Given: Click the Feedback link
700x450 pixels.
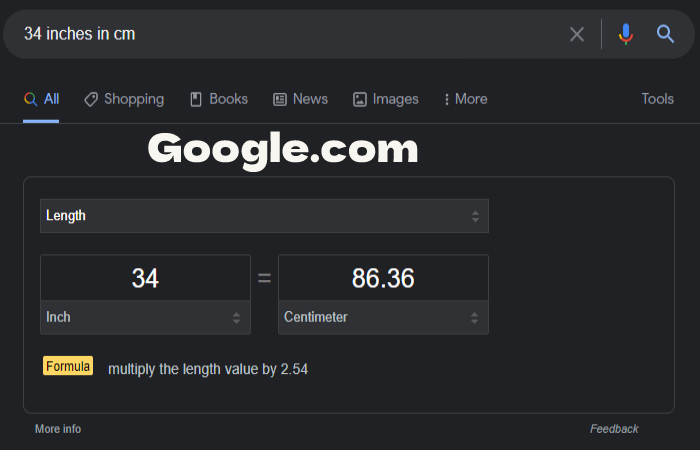Looking at the screenshot, I should pos(614,429).
